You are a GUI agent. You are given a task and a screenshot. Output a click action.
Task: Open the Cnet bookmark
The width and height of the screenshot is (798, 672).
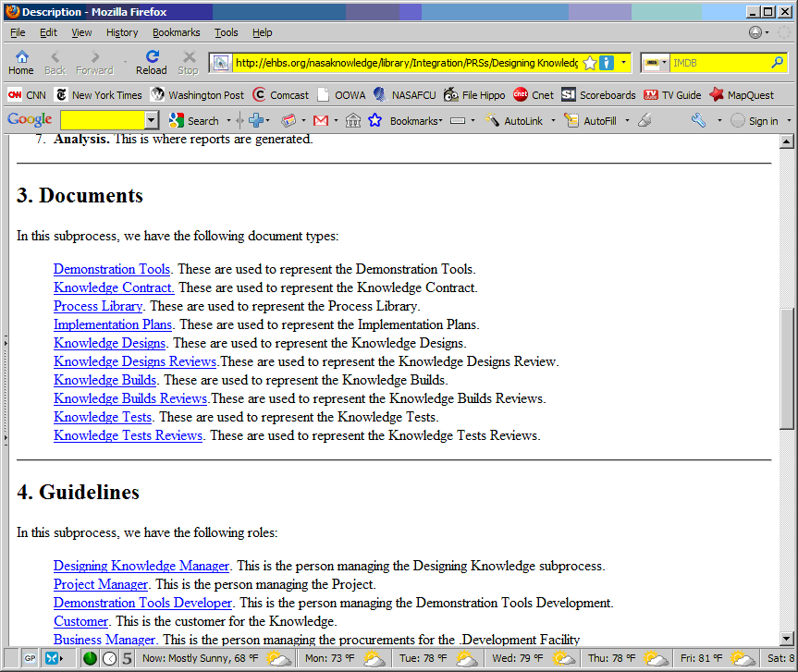point(534,95)
